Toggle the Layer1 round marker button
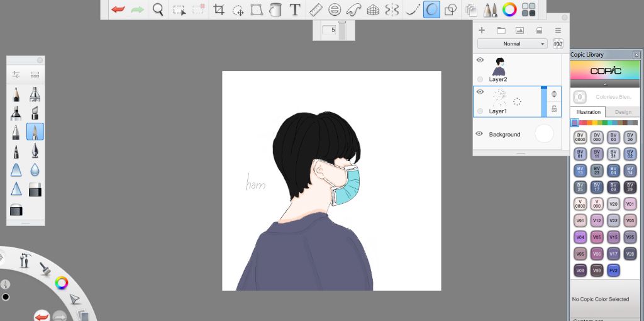The height and width of the screenshot is (321, 644). tap(480, 111)
